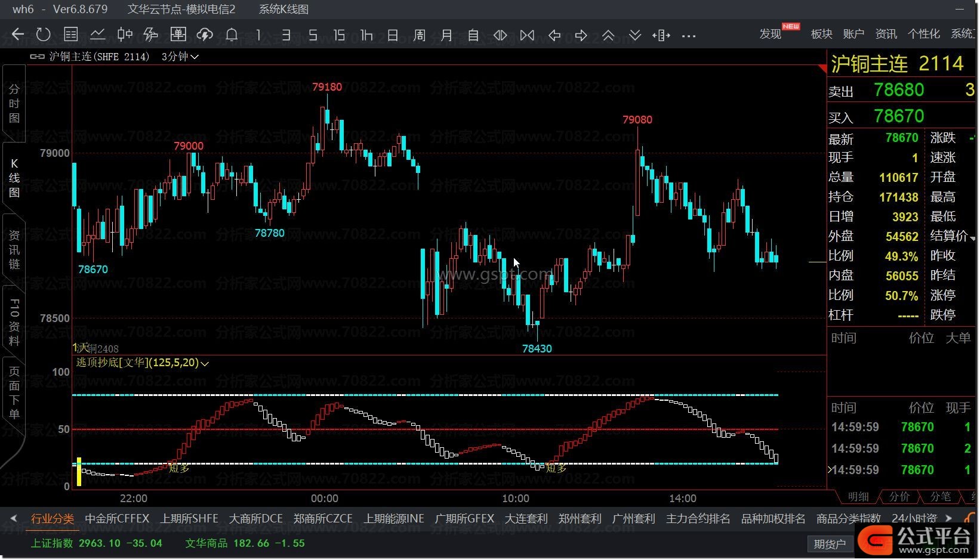Image resolution: width=980 pixels, height=560 pixels.
Task: Select the 明细 tab
Action: (x=858, y=496)
